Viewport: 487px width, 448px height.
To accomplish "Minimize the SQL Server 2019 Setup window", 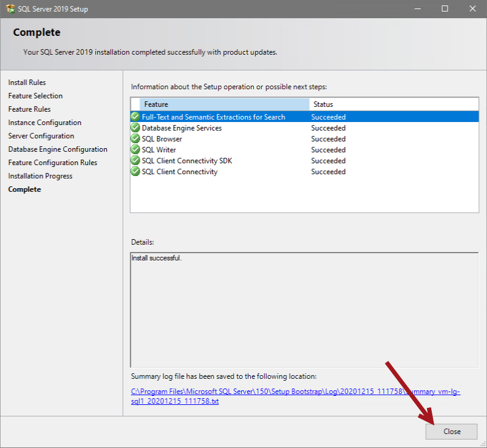I will [x=417, y=8].
